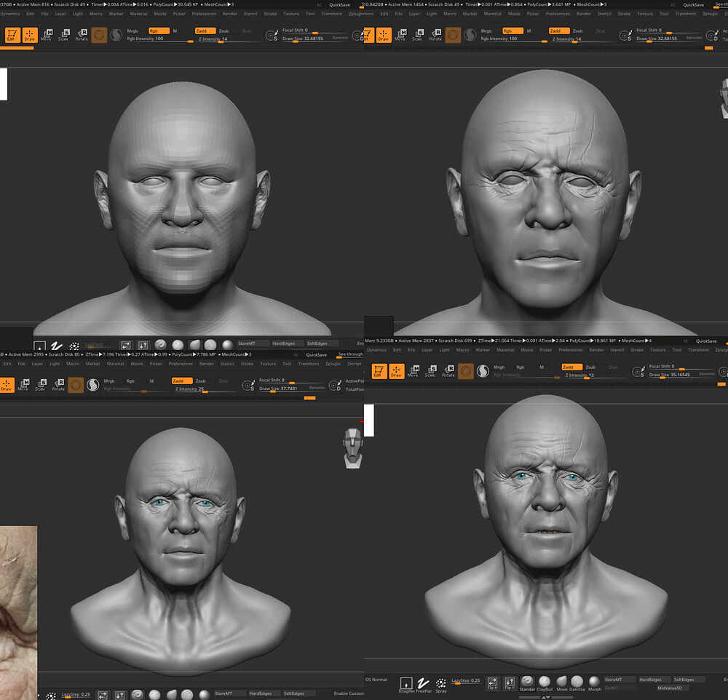
Task: Toggle Zadd in top-left window
Action: click(x=206, y=31)
